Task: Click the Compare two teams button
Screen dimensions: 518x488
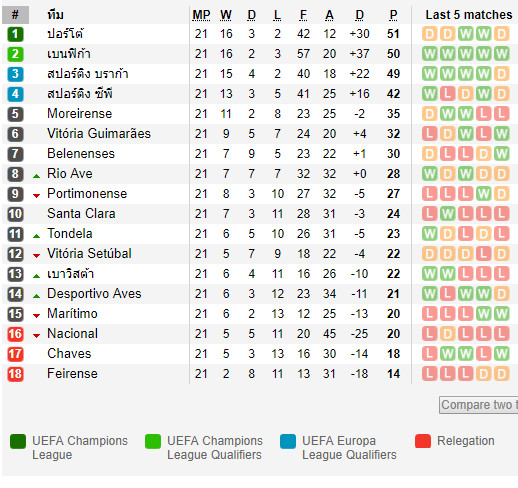Action: [x=479, y=405]
